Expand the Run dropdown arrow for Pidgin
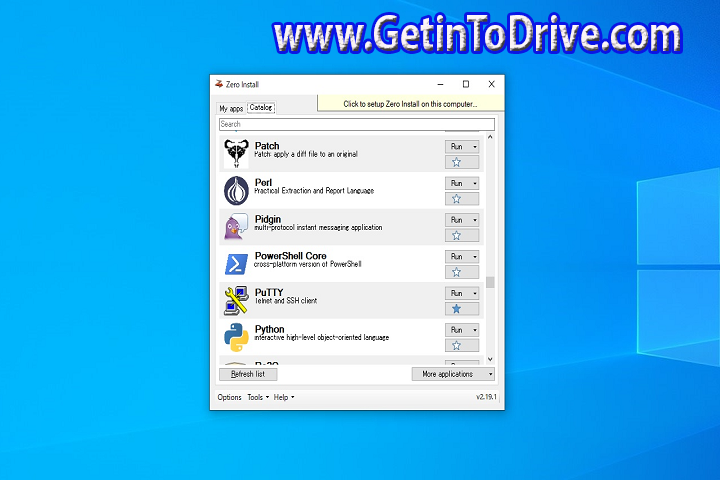The image size is (720, 480). pos(475,220)
